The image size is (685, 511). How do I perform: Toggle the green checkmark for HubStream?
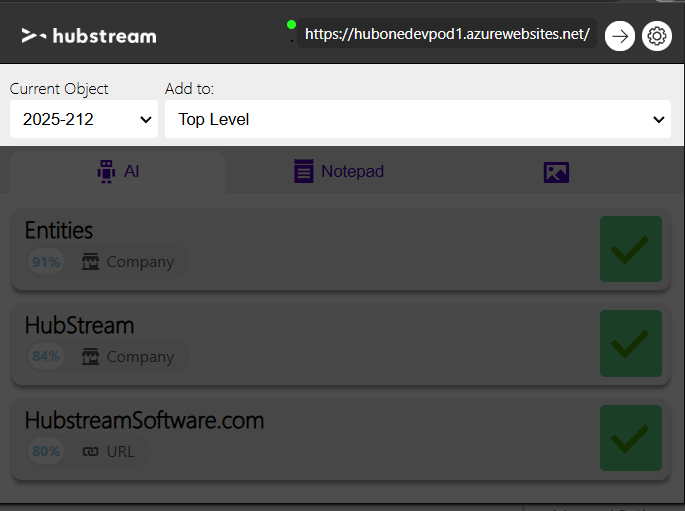tap(630, 343)
